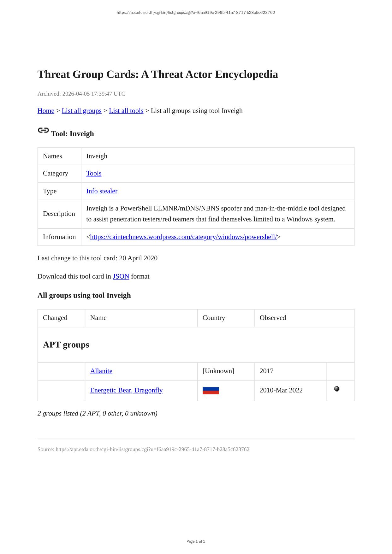Open the List all tools breadcrumb link
The width and height of the screenshot is (392, 554).
[x=126, y=111]
